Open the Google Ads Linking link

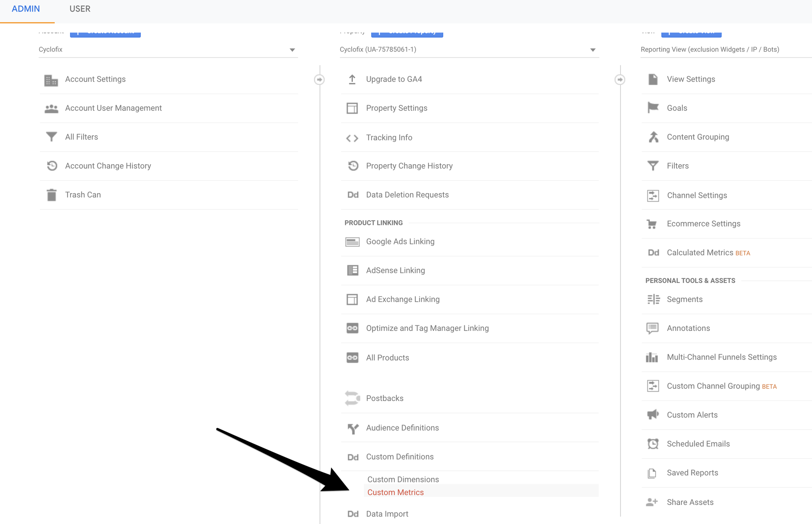(400, 241)
